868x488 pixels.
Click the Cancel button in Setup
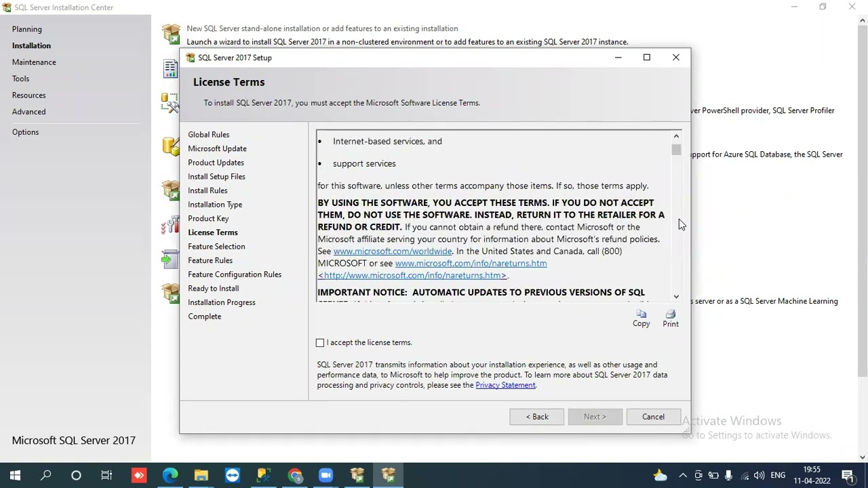(x=653, y=417)
